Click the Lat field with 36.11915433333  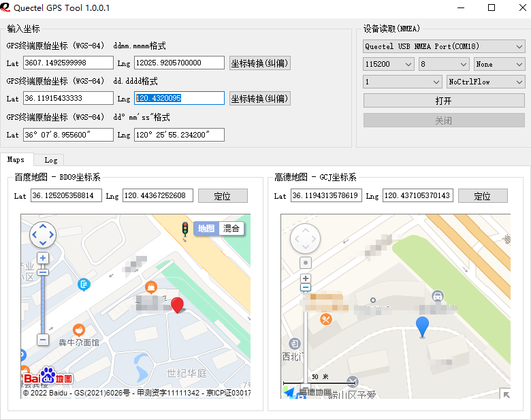[68, 98]
